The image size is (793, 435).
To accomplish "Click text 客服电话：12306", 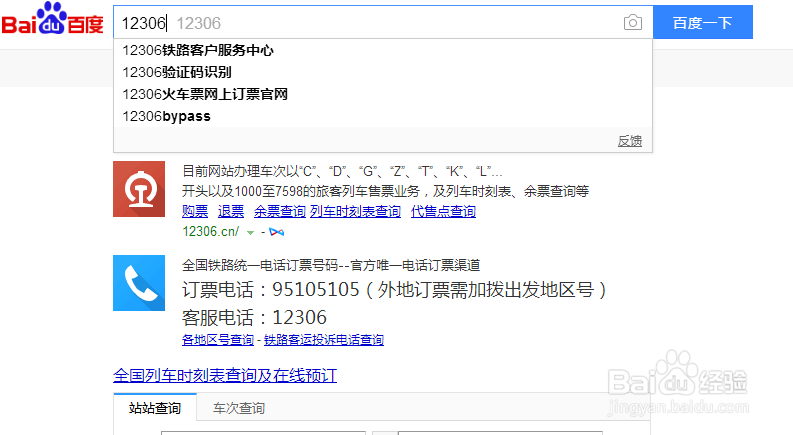I will (254, 318).
